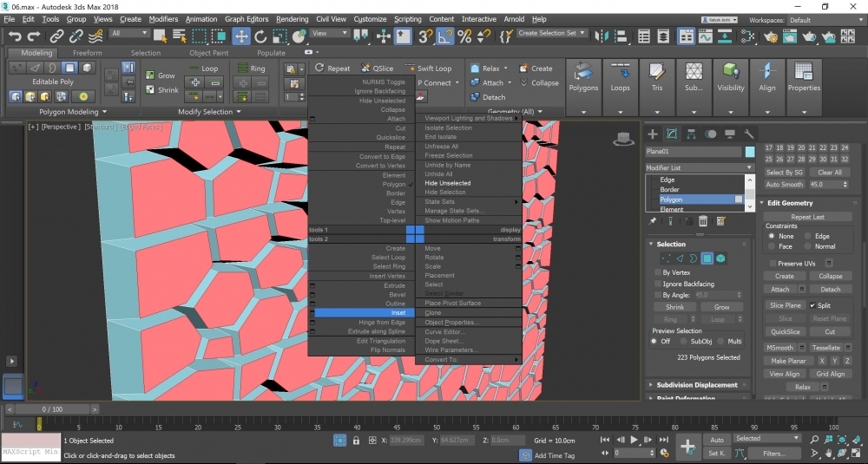Open the Create Selection Set dropdown
The image size is (868, 464).
tap(552, 34)
